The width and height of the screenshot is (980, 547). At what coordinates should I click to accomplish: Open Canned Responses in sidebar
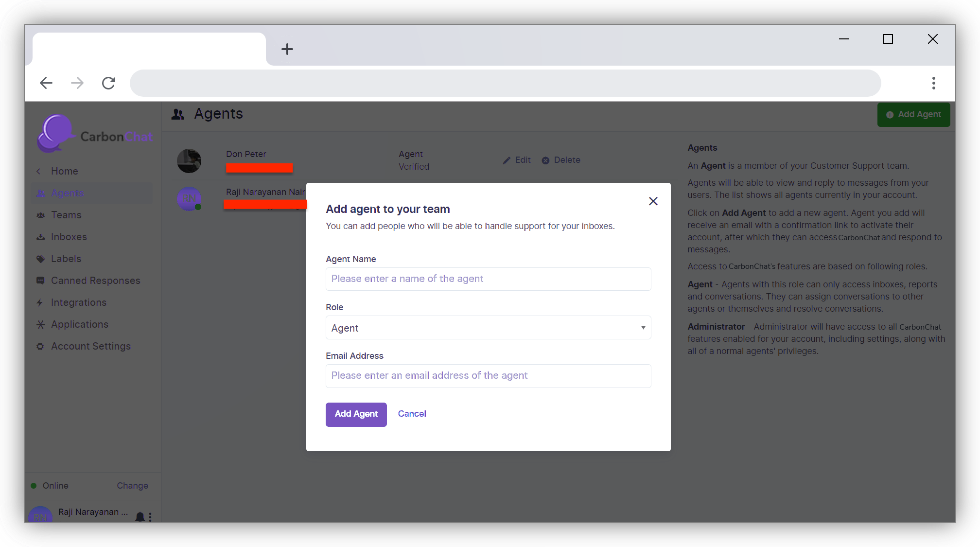click(95, 281)
